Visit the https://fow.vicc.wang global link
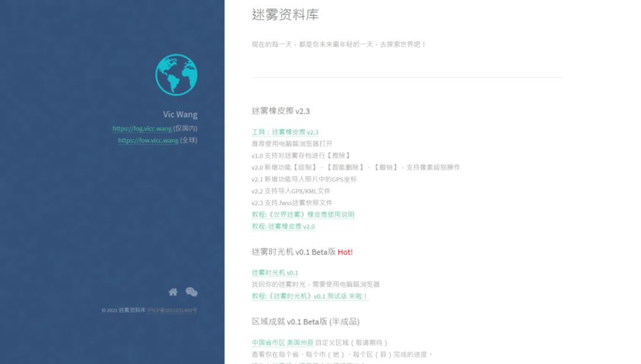Screen dimensions: 641x364 [x=148, y=141]
